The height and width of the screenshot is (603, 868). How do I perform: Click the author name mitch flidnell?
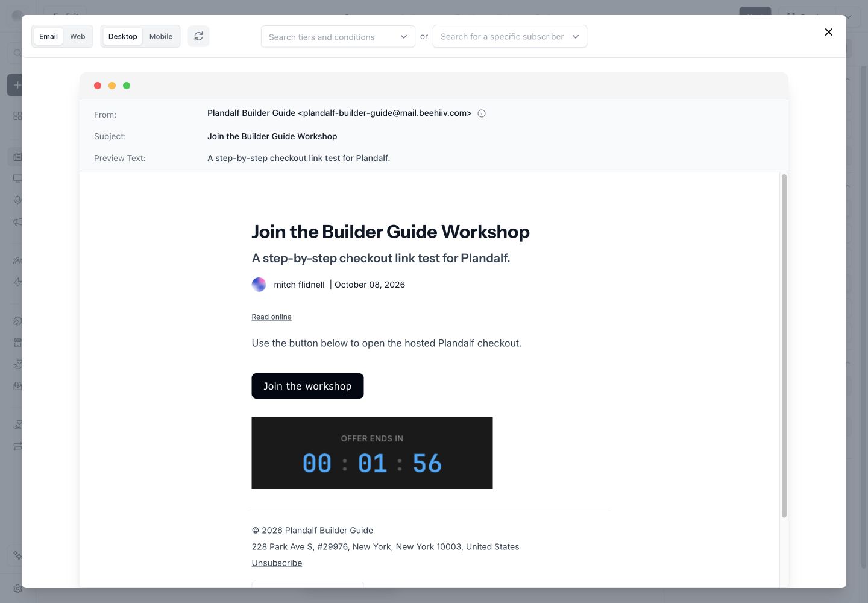[299, 285]
